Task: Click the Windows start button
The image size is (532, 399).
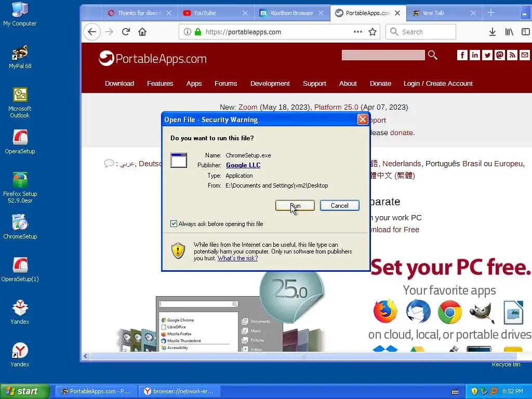Action: tap(24, 391)
